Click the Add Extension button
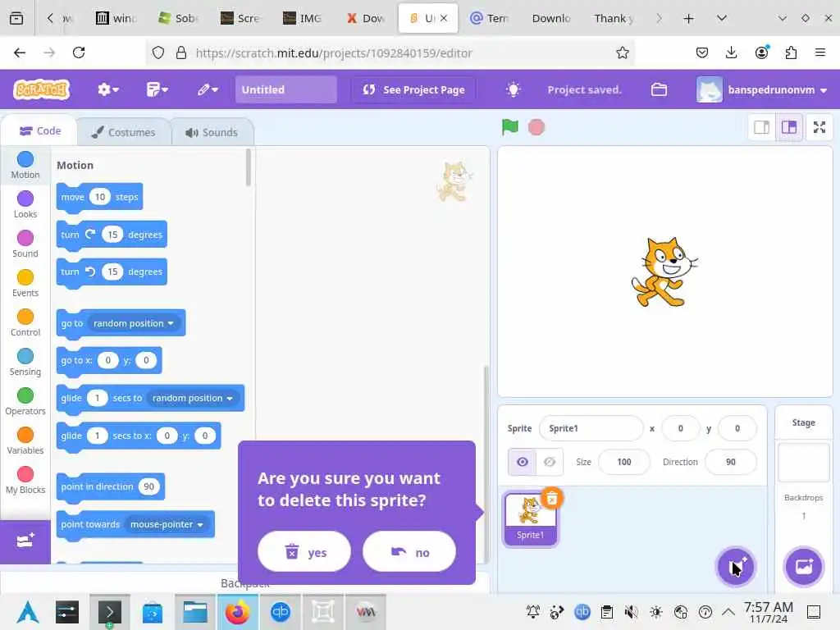 25,541
